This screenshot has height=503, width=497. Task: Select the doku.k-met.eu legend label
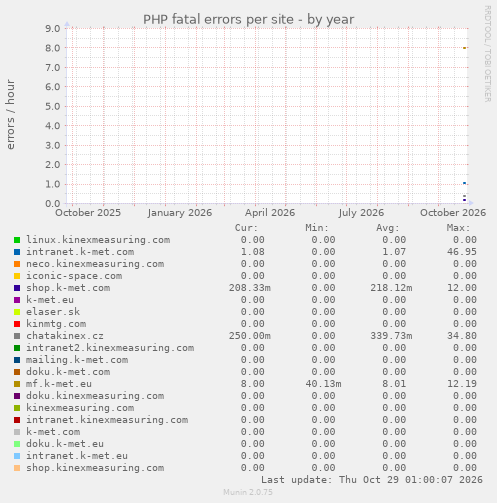point(65,444)
